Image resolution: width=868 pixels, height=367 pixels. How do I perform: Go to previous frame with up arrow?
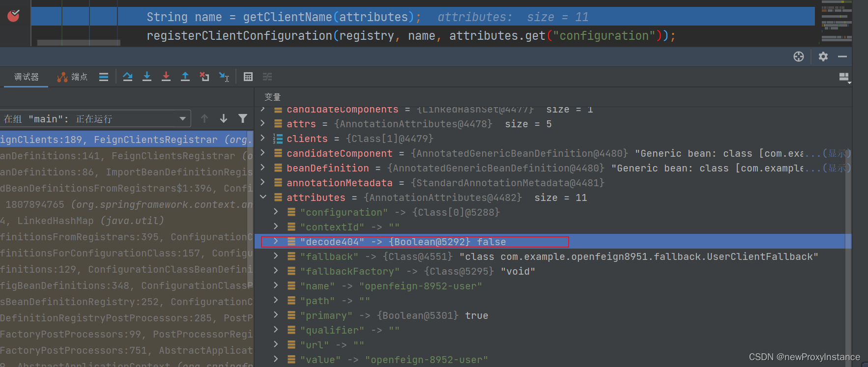204,118
